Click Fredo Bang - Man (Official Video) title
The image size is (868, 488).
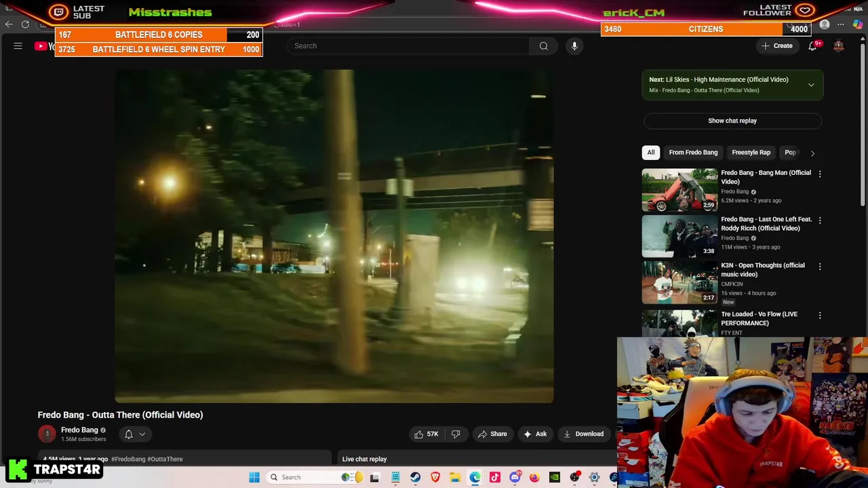[766, 177]
